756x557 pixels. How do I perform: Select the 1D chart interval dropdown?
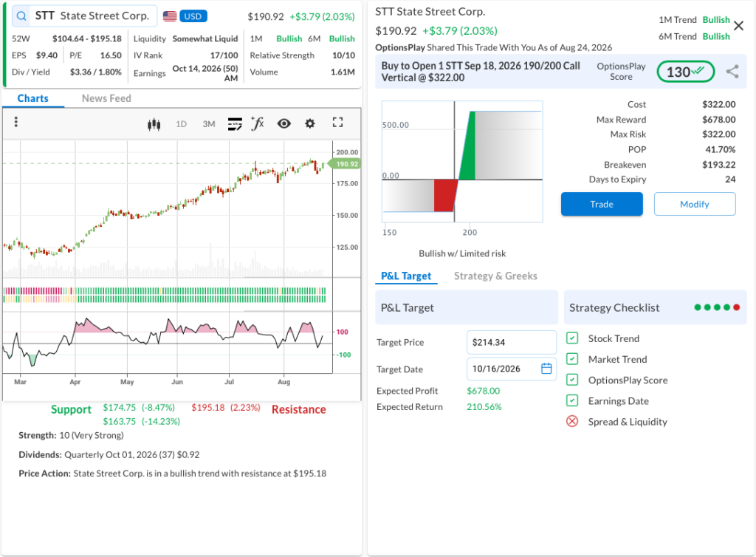click(x=182, y=124)
